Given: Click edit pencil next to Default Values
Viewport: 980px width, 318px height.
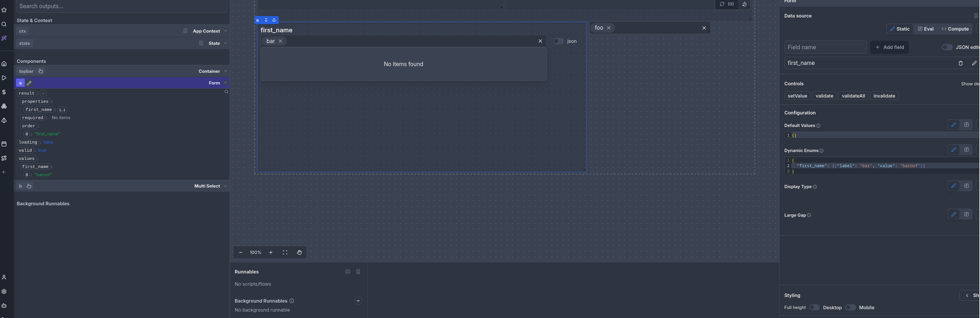Looking at the screenshot, I should (953, 125).
